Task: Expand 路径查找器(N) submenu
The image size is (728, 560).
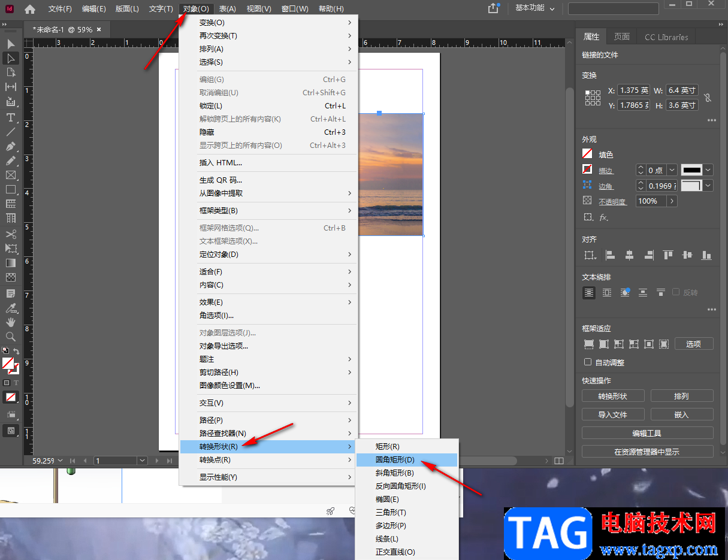Action: pos(269,434)
